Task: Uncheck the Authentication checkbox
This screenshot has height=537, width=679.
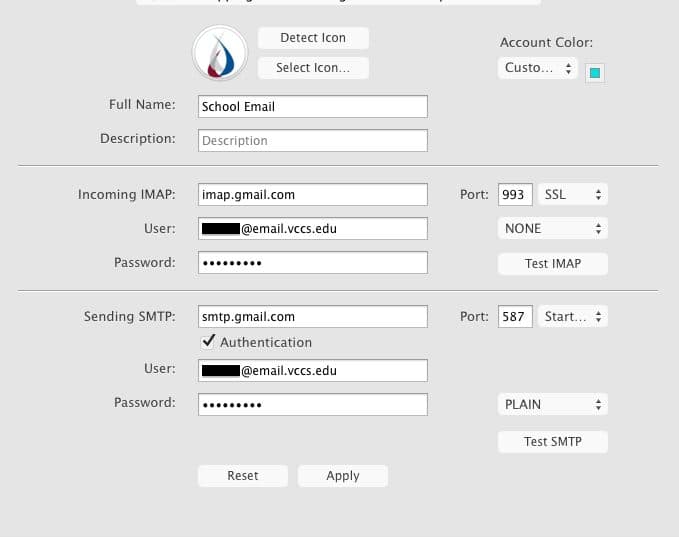Action: (209, 342)
